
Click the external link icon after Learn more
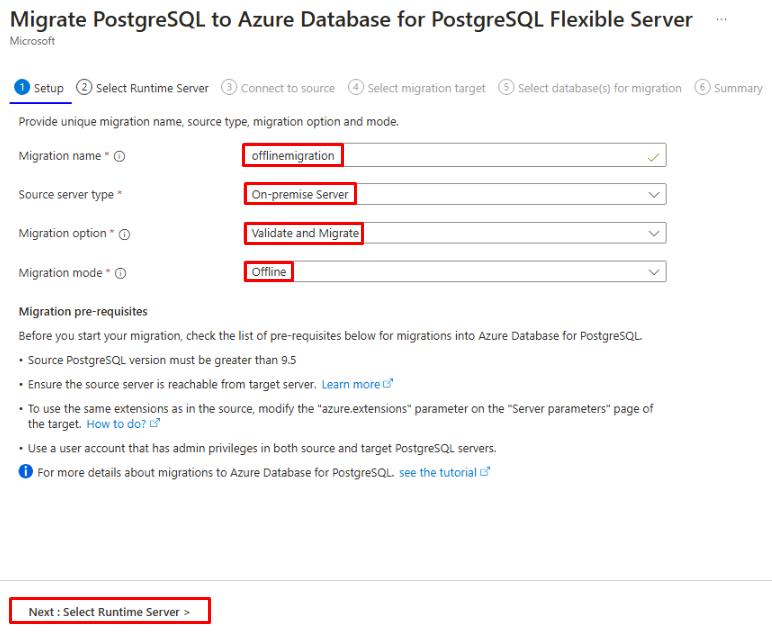click(x=388, y=383)
